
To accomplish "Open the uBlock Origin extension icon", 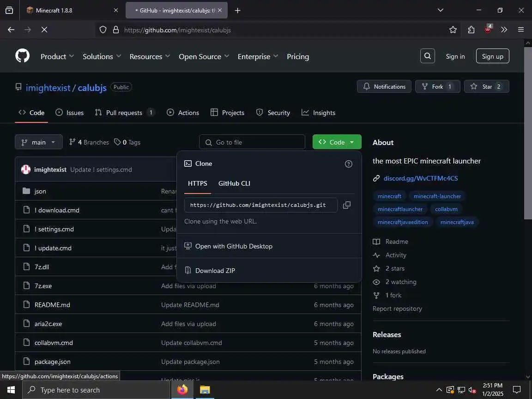I will coord(488,29).
